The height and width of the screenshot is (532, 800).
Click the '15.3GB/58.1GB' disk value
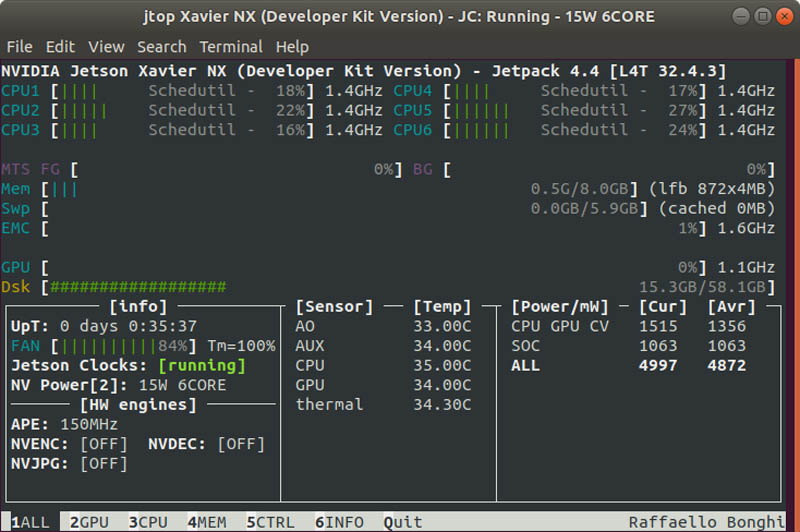click(703, 287)
